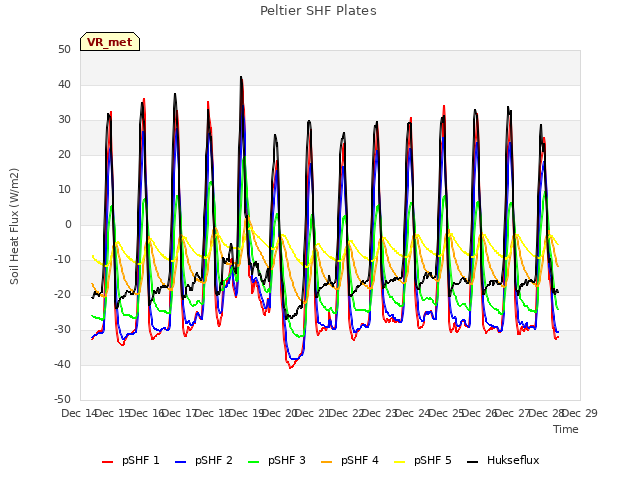The height and width of the screenshot is (480, 640).
Task: Click the VR_met annotation label
Action: point(110,42)
